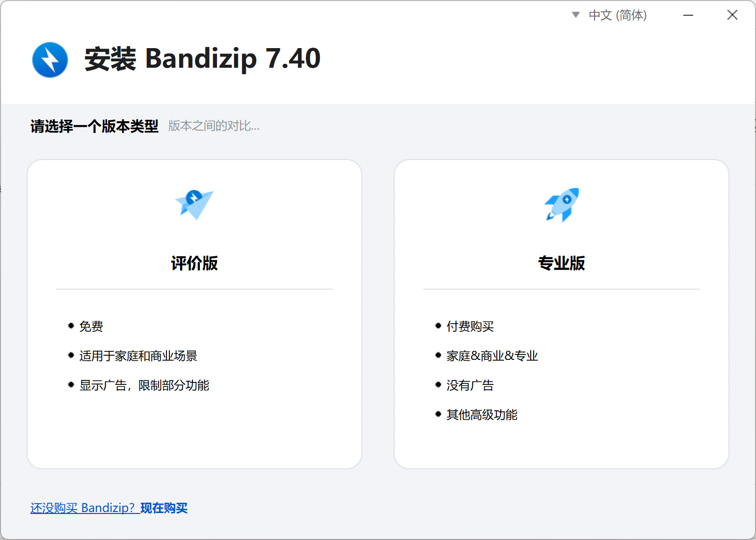This screenshot has width=756, height=540.
Task: Click the 专业版 title label
Action: click(x=562, y=263)
